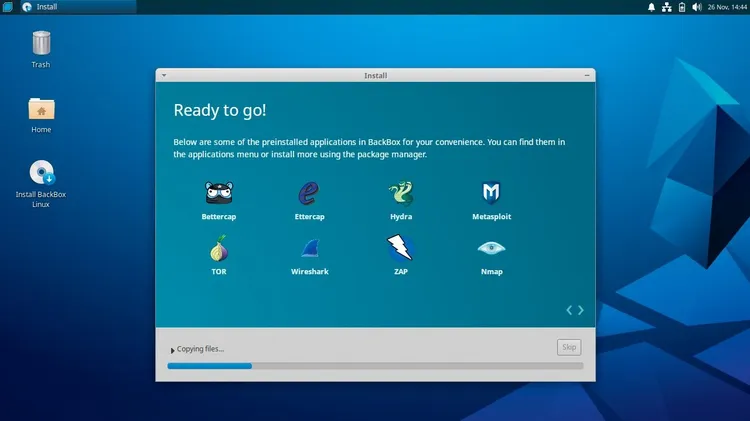Click the Ready to go! heading

tap(220, 110)
